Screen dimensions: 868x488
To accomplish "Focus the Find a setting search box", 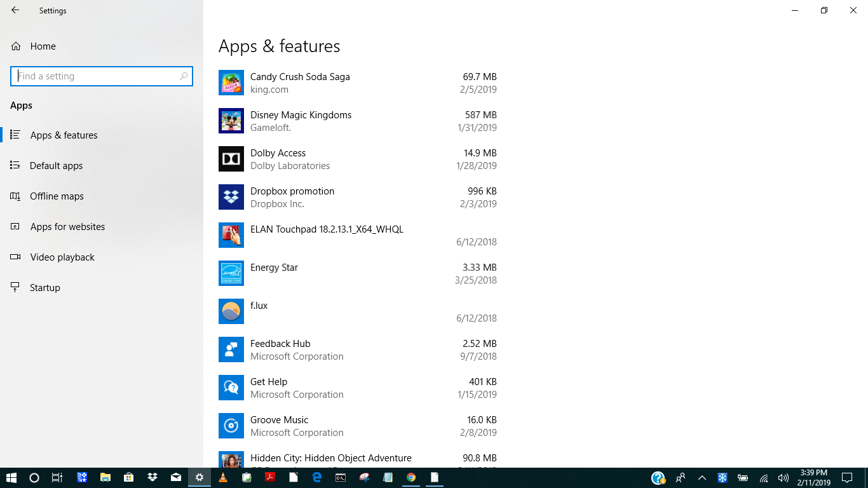I will (x=102, y=76).
